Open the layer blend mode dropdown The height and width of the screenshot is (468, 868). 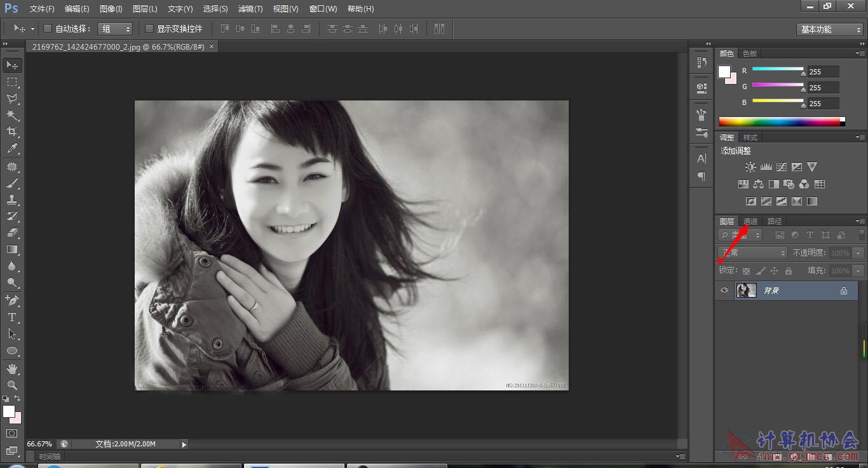[752, 253]
